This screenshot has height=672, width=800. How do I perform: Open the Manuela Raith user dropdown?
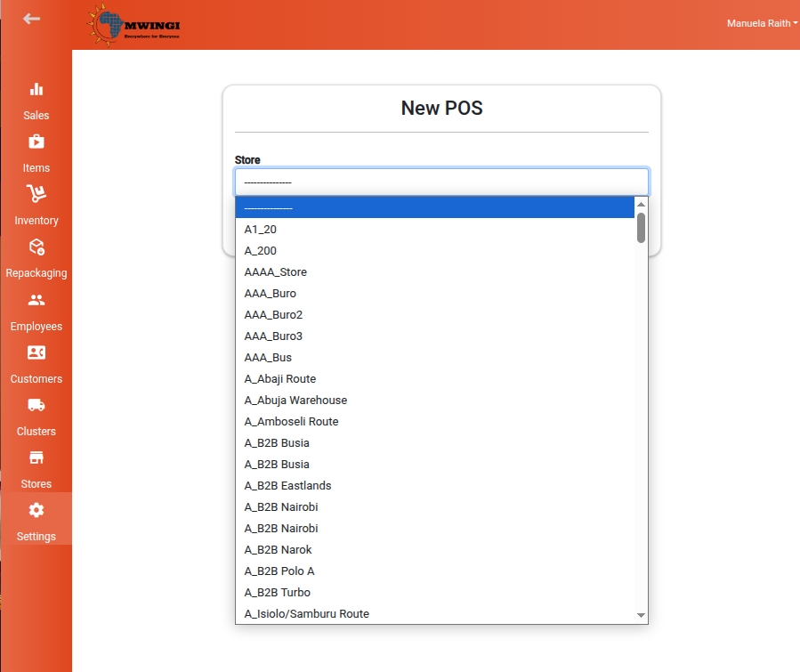click(x=762, y=23)
